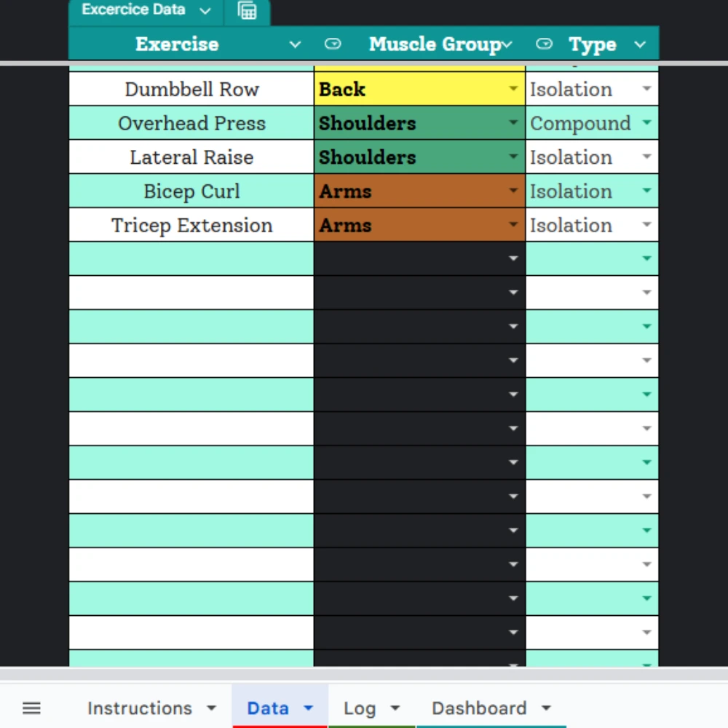
Task: Switch to the Dashboard tab
Action: click(x=479, y=707)
